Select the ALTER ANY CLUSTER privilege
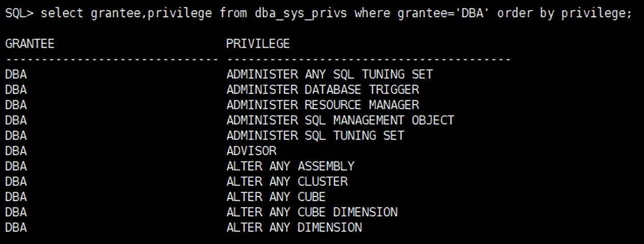The image size is (644, 244). coord(287,182)
